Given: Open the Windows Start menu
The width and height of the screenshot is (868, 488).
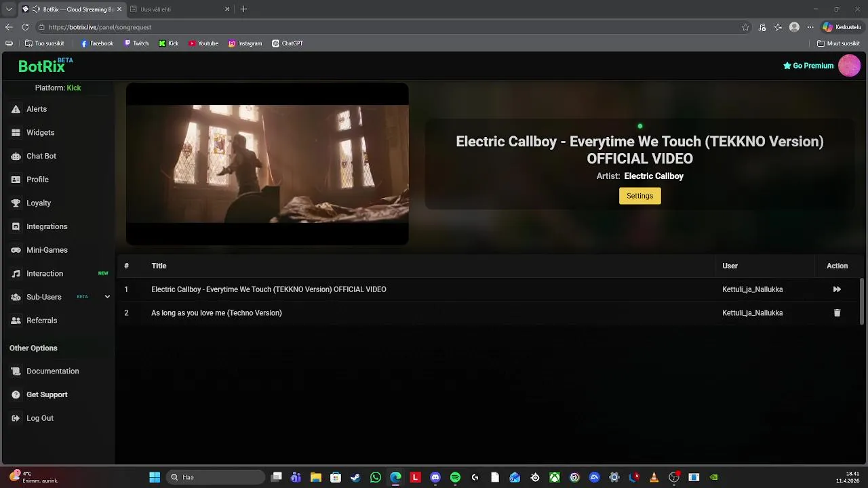Looking at the screenshot, I should (155, 477).
